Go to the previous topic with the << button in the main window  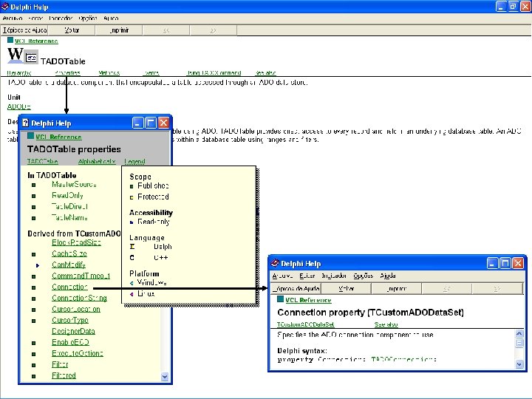(x=166, y=30)
